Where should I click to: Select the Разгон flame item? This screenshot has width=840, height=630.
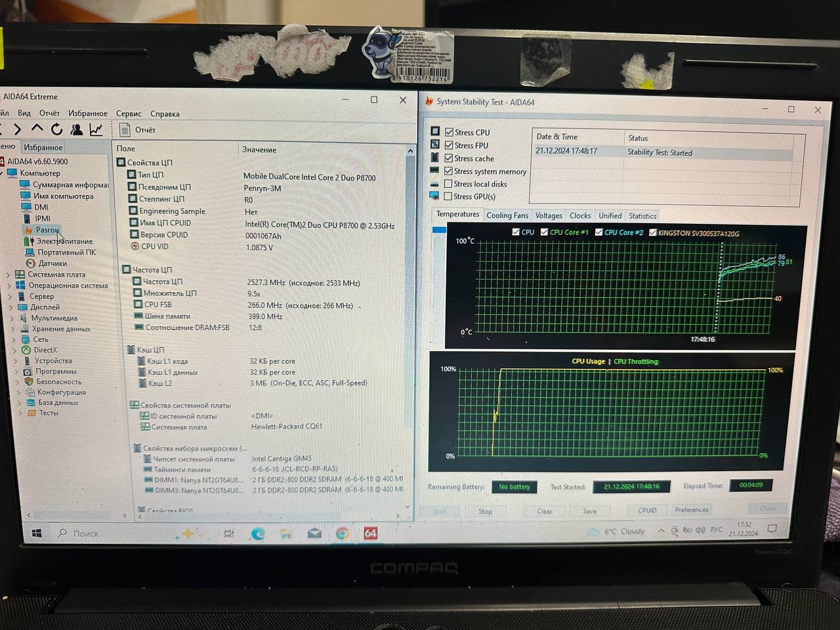[x=41, y=230]
